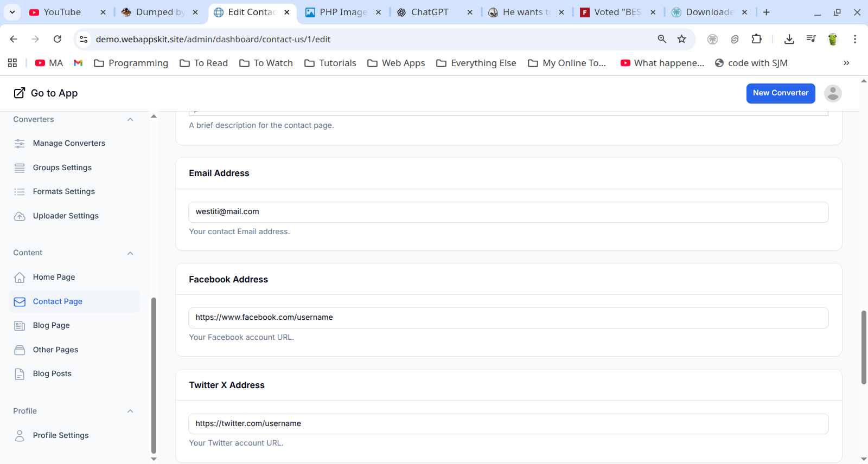Collapse the Content sidebar section
868x464 pixels.
[x=130, y=253]
